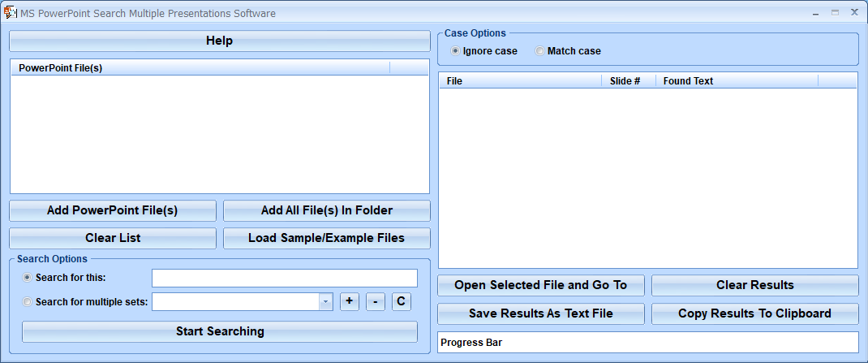Start Searching the presentations
The width and height of the screenshot is (868, 363).
(220, 331)
